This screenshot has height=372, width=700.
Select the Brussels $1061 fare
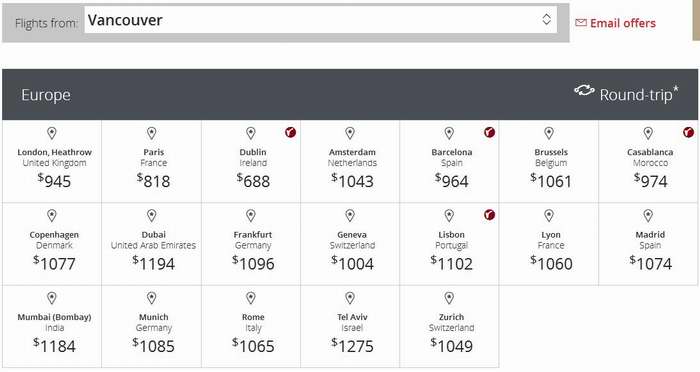549,162
